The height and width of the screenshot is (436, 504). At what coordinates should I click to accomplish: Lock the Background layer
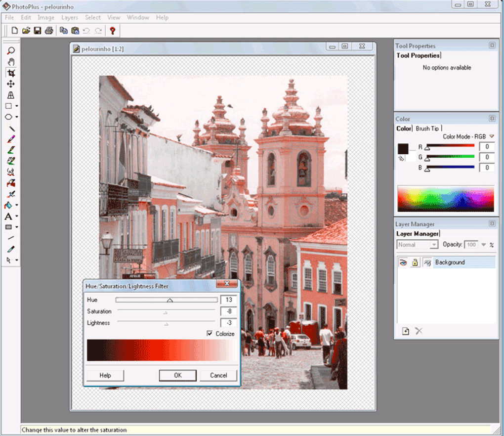(x=415, y=262)
